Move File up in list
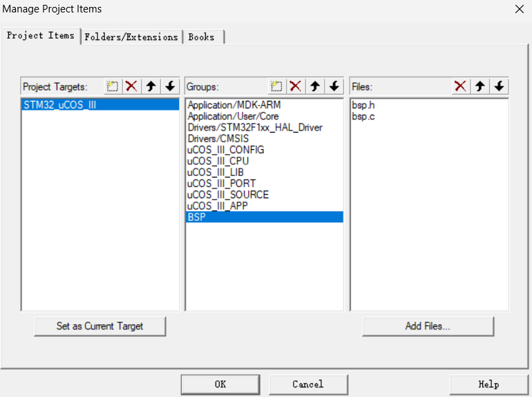The height and width of the screenshot is (397, 532). [479, 86]
